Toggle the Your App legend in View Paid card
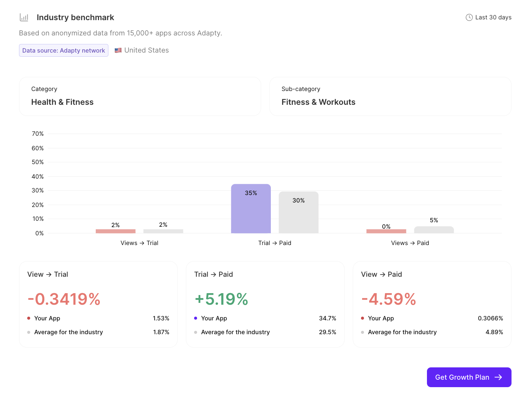 [381, 318]
